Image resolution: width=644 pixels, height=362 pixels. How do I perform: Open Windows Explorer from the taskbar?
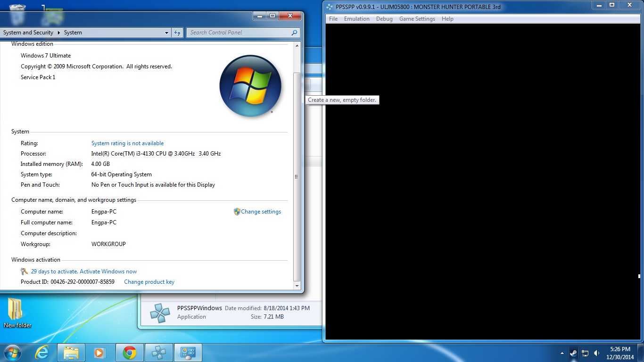tap(71, 353)
